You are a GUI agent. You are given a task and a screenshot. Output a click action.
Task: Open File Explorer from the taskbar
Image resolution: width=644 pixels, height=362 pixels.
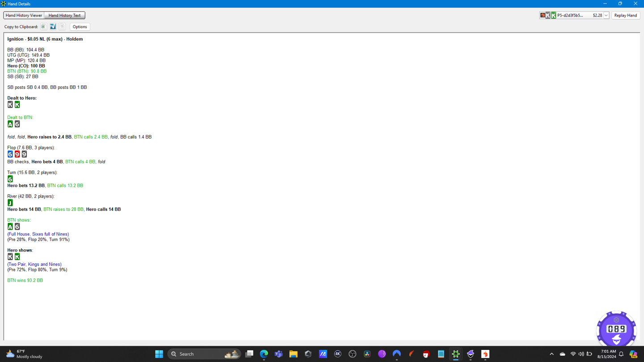tap(293, 354)
